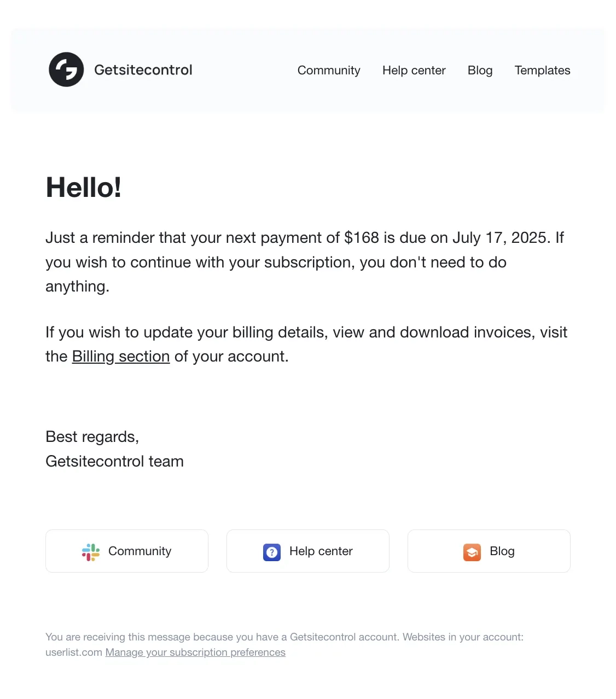Click the orange Blog icon
The height and width of the screenshot is (699, 616).
tap(472, 551)
